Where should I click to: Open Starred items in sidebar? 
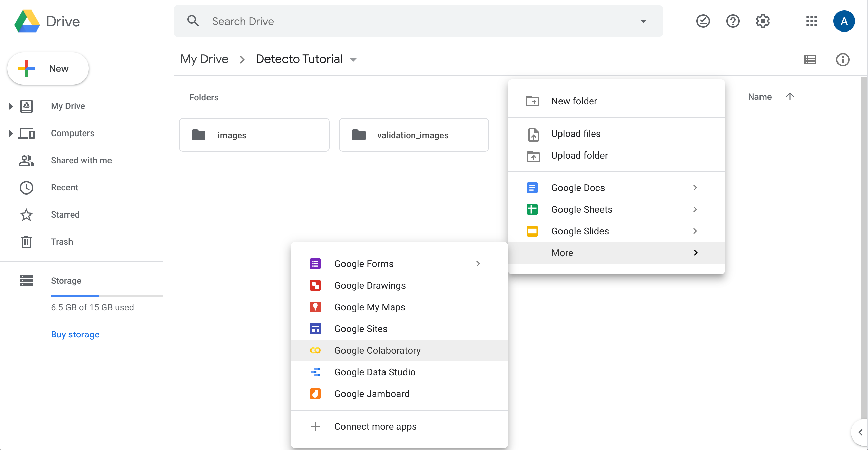65,214
